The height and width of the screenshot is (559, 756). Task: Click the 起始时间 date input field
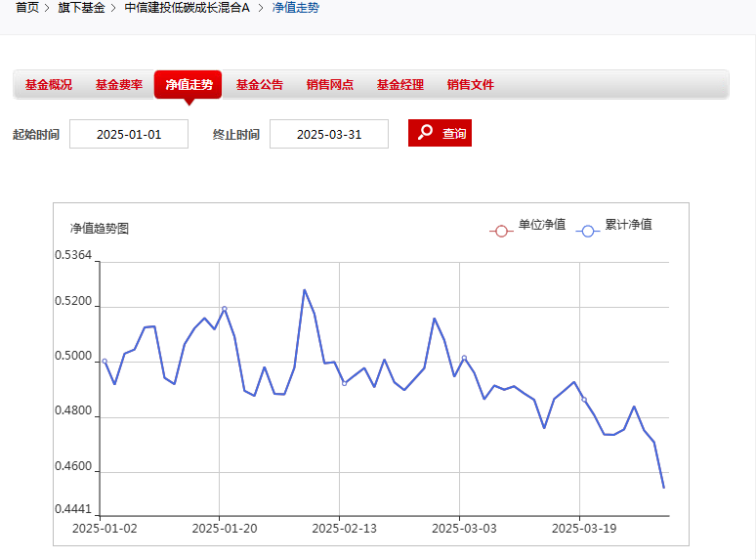tap(129, 134)
